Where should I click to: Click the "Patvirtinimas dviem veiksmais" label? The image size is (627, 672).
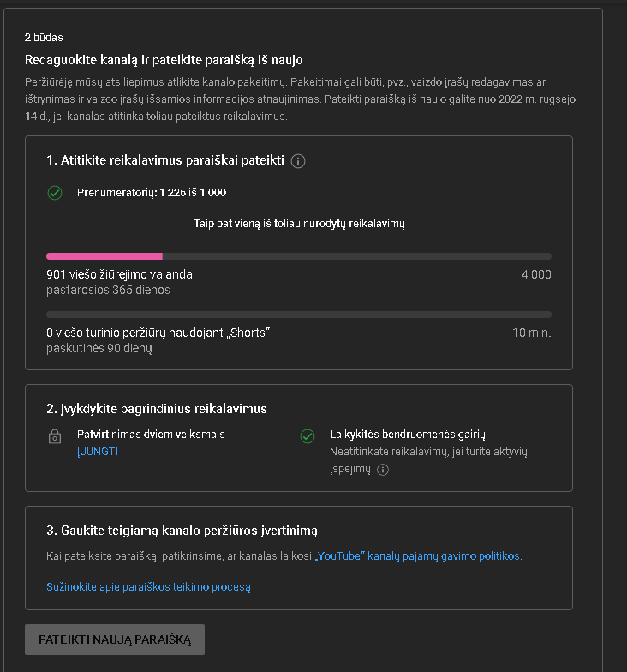click(x=151, y=435)
